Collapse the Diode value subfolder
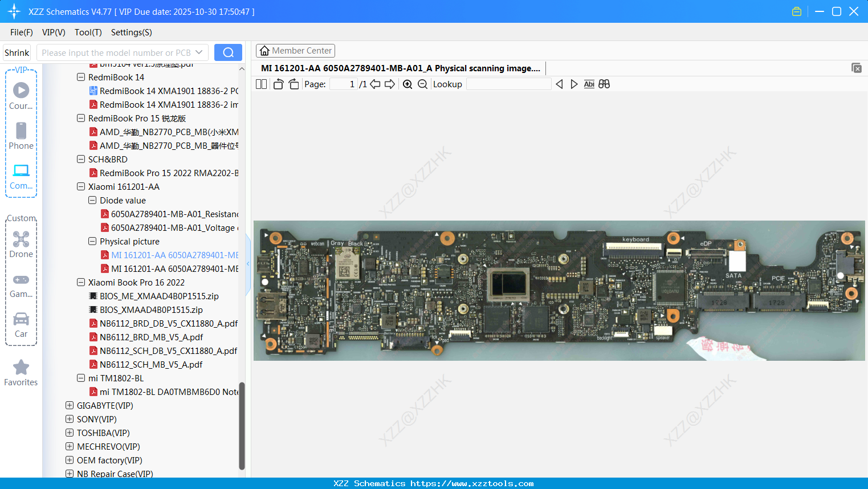868x489 pixels. tap(92, 200)
